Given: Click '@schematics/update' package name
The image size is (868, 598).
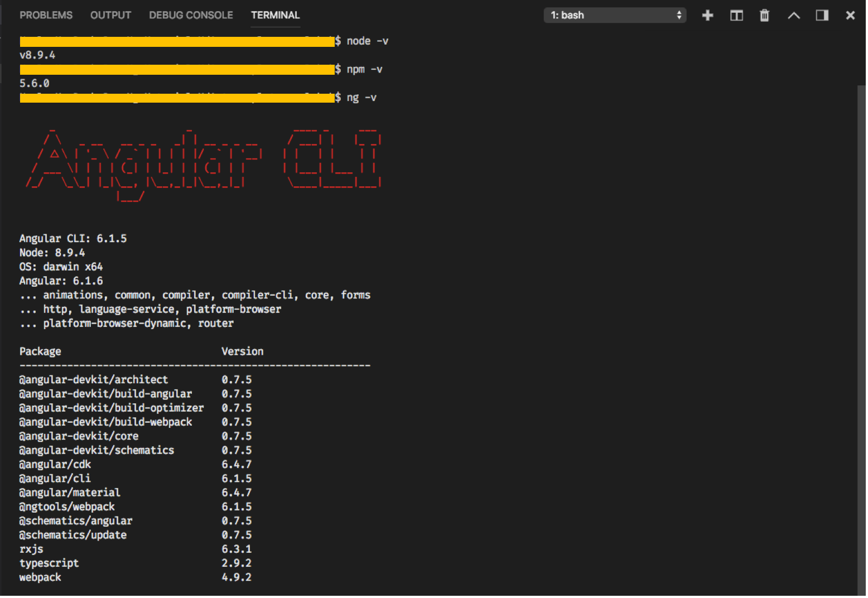Looking at the screenshot, I should [x=73, y=535].
